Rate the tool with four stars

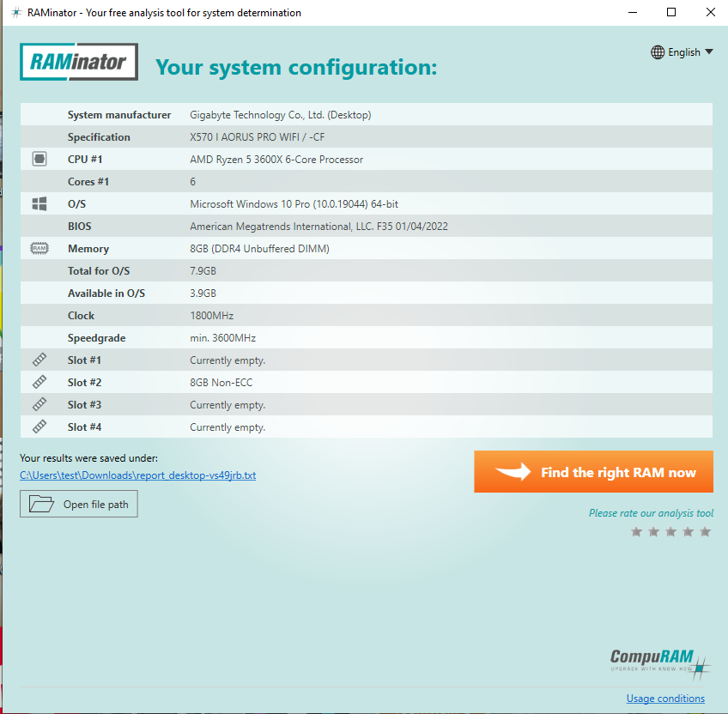(688, 531)
